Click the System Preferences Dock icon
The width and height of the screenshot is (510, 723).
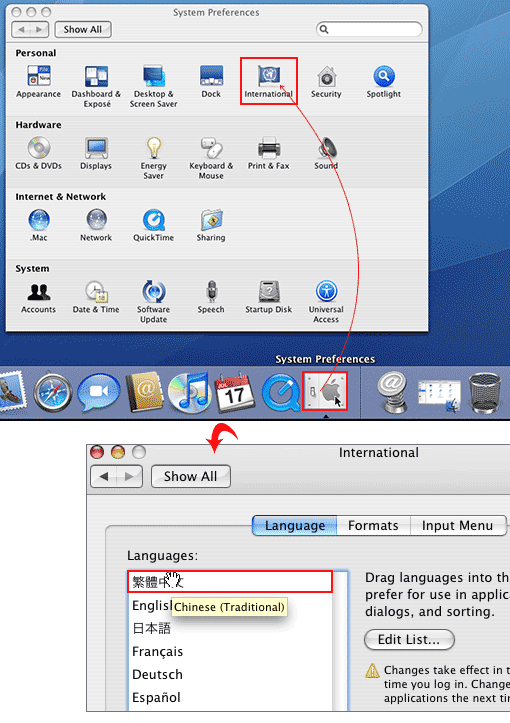click(325, 391)
